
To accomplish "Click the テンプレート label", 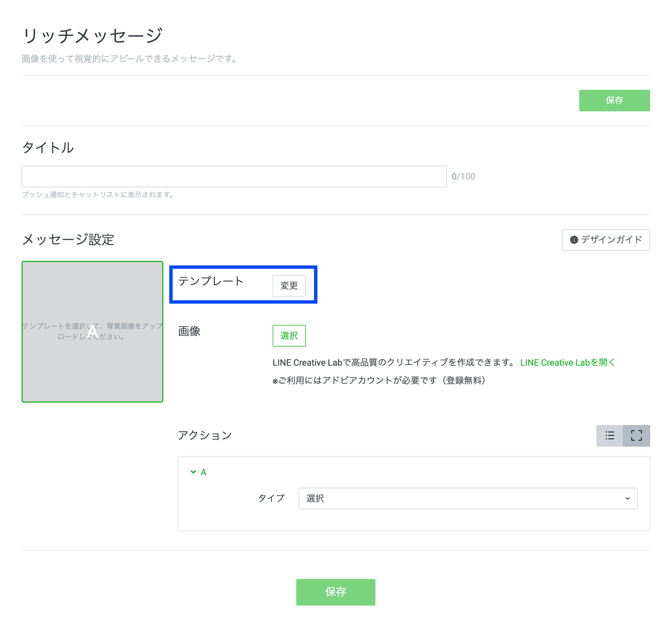I will (x=211, y=281).
